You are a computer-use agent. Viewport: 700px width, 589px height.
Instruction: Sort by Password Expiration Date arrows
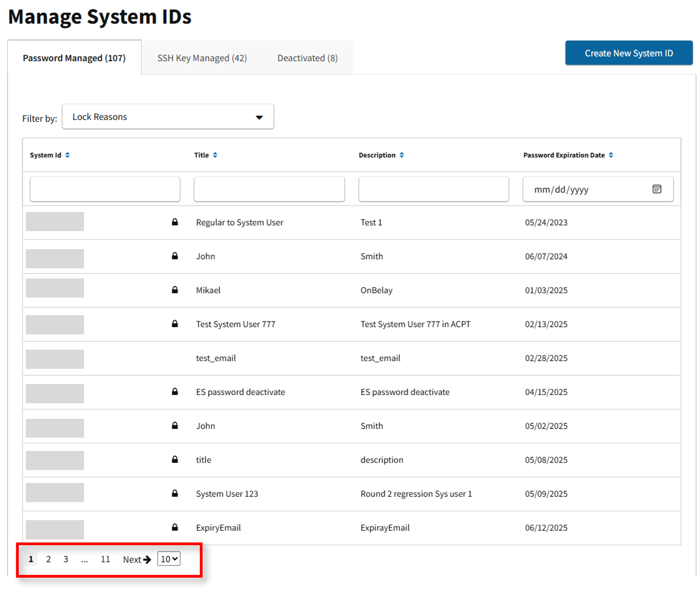(611, 155)
